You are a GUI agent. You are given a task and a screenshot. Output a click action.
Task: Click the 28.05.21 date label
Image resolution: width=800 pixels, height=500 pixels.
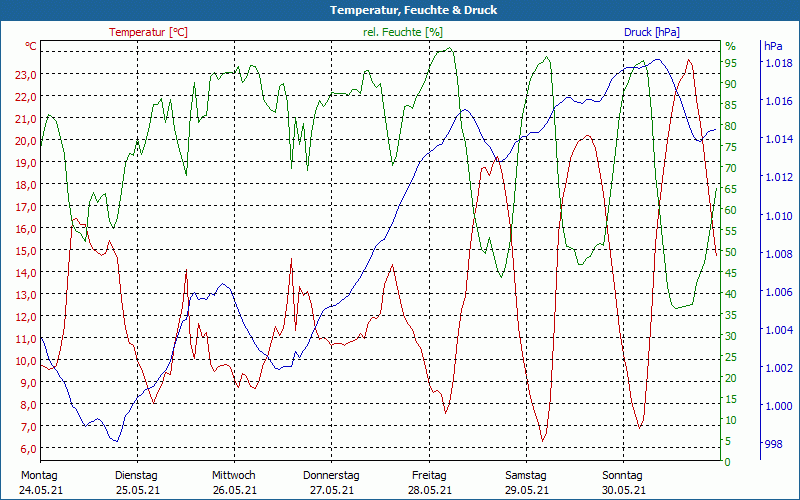[430, 490]
